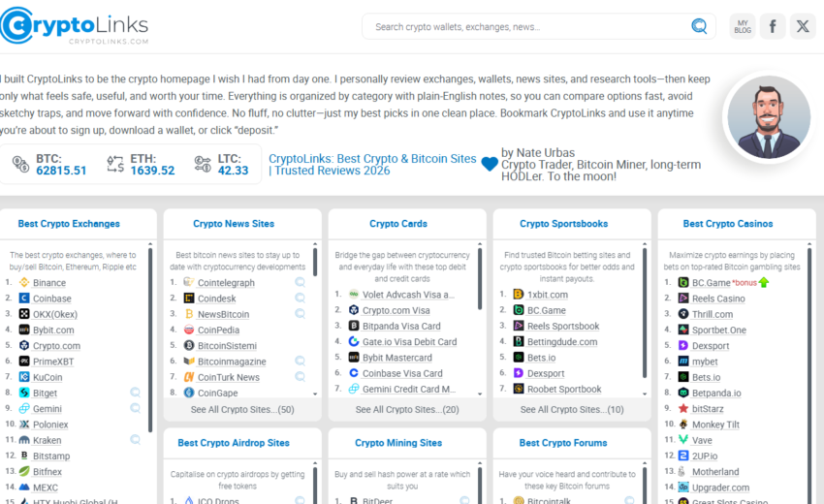Click the ETH price exchange icon

115,164
